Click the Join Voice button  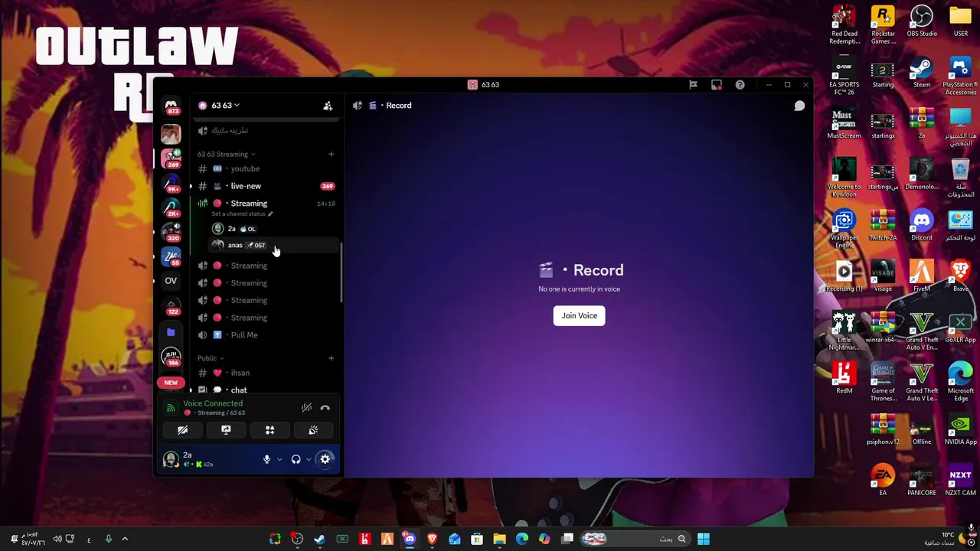point(580,315)
